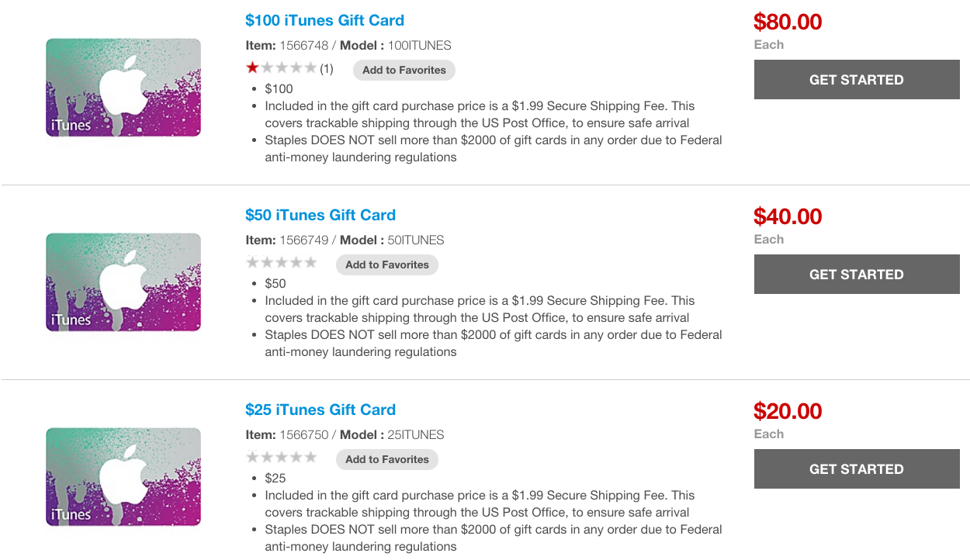Click GET STARTED for the $25 gift card
This screenshot has height=560, width=970.
coord(856,468)
